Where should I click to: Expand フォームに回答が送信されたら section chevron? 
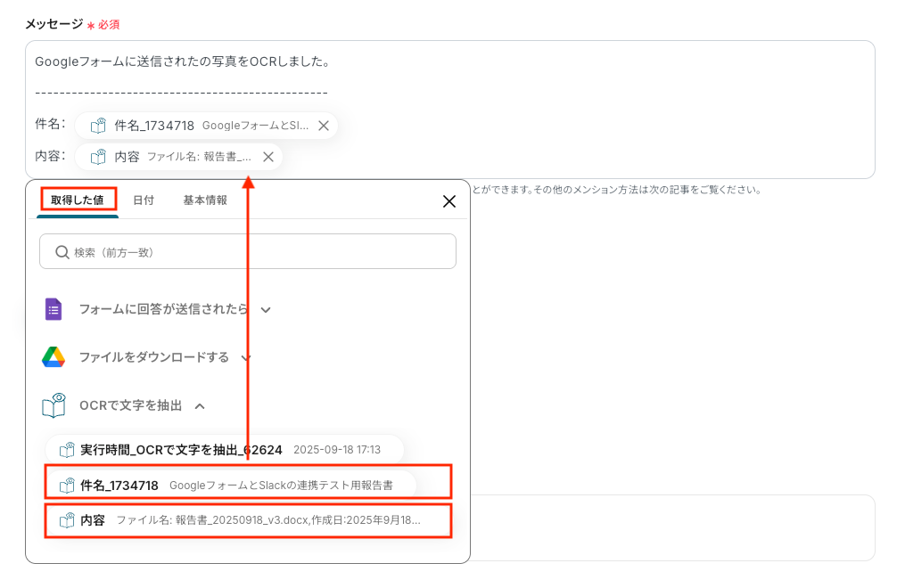click(266, 309)
